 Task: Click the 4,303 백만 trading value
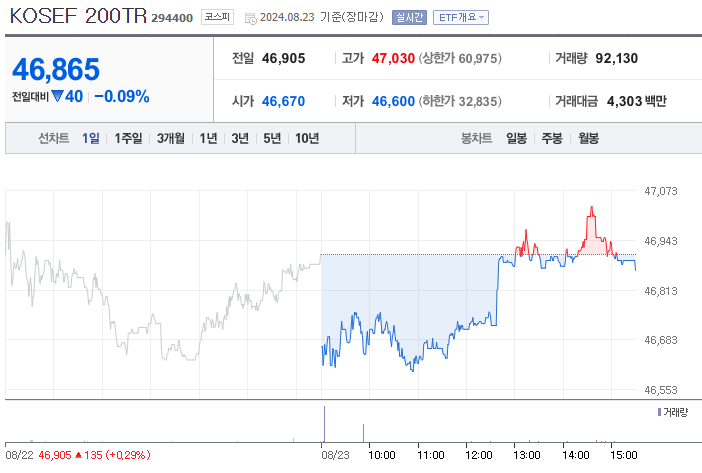tap(637, 101)
